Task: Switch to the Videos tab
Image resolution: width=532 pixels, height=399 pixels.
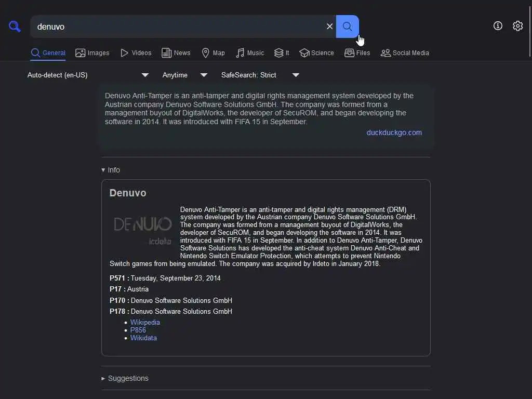Action: coord(136,53)
